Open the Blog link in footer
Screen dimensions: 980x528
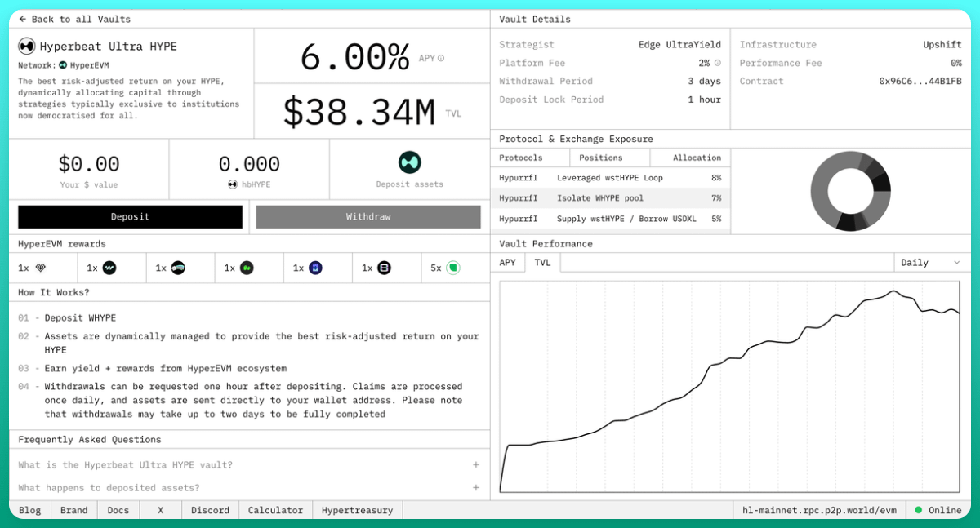pyautogui.click(x=29, y=510)
